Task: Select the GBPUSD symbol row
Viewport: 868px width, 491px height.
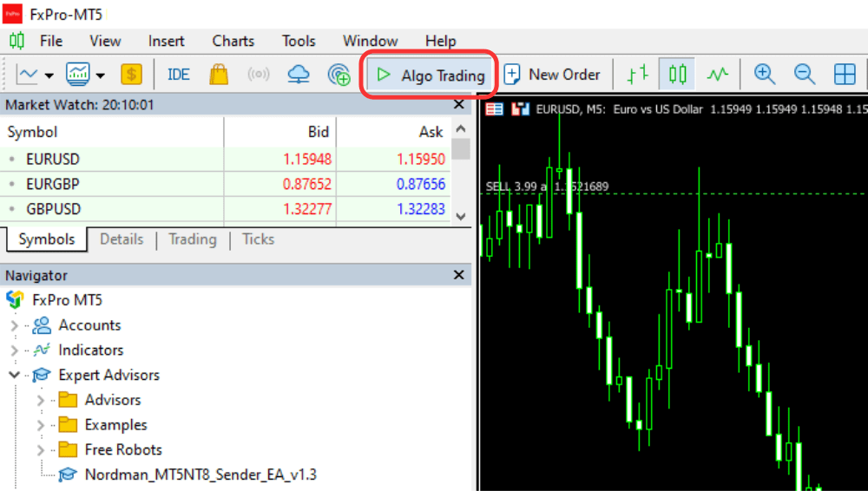Action: tap(226, 209)
